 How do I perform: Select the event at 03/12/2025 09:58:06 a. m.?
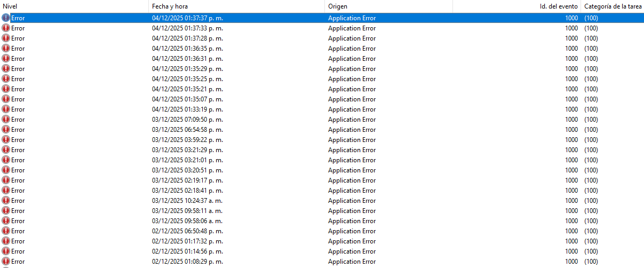click(x=187, y=221)
